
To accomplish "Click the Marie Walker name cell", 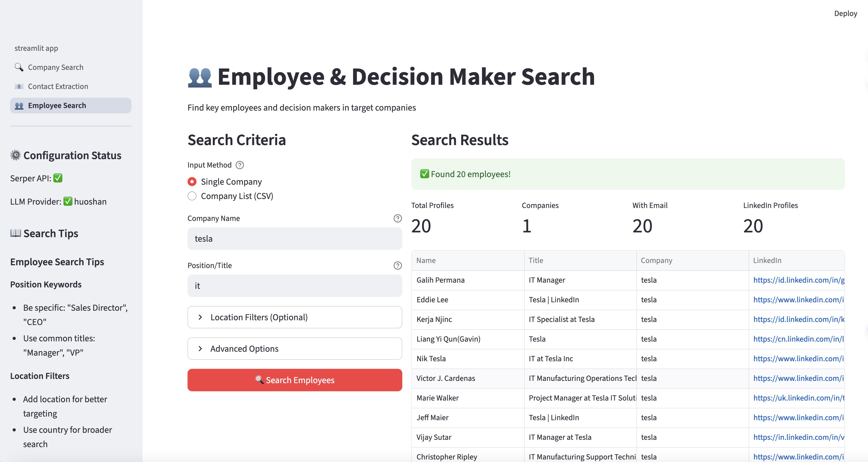I will click(468, 398).
